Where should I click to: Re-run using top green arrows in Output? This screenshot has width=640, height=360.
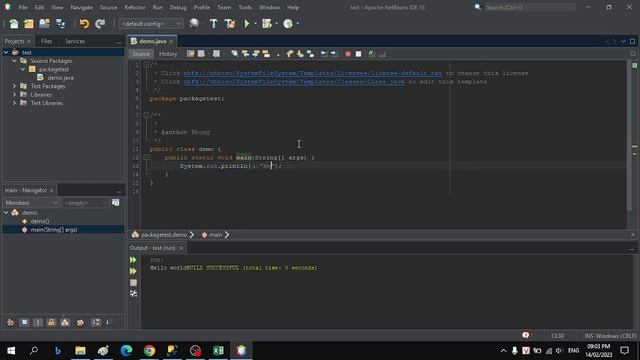133,260
